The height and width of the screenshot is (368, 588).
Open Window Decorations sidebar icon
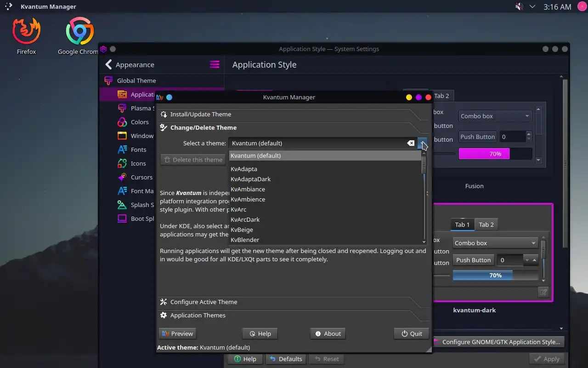[122, 136]
